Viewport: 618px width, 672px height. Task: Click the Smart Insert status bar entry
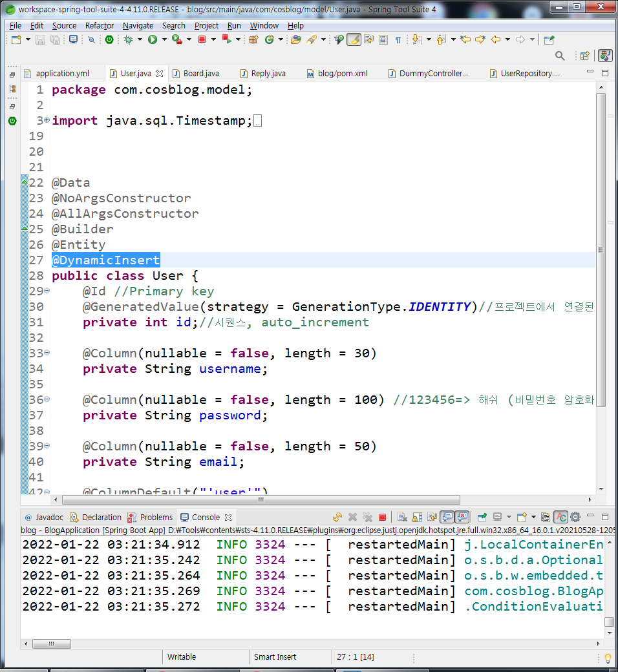[x=275, y=657]
